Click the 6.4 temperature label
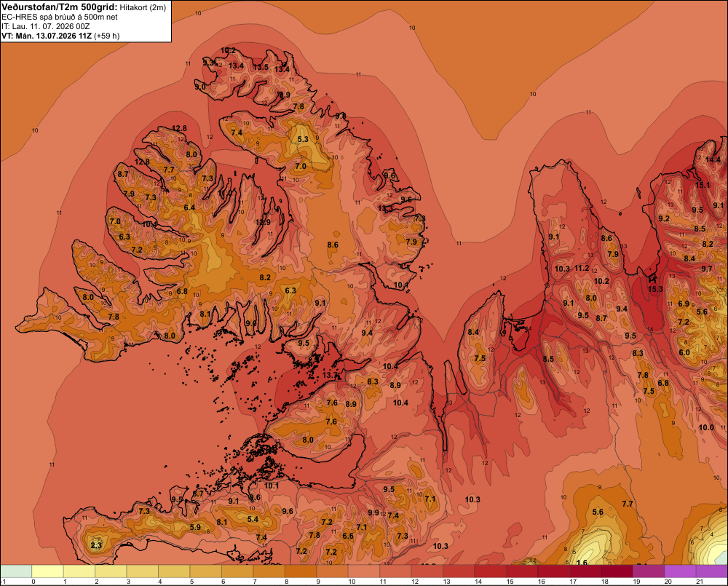Viewport: 728px width, 586px height. coord(189,207)
